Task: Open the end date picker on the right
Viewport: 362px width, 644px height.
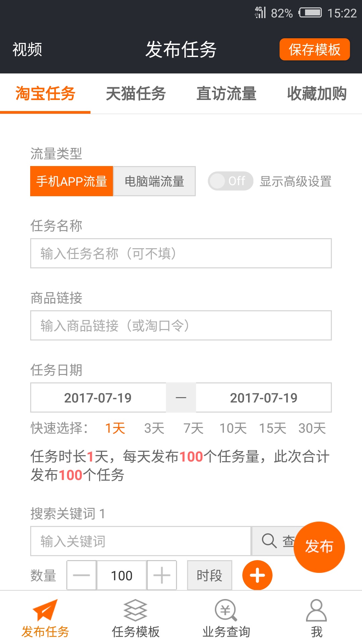Action: [x=263, y=398]
